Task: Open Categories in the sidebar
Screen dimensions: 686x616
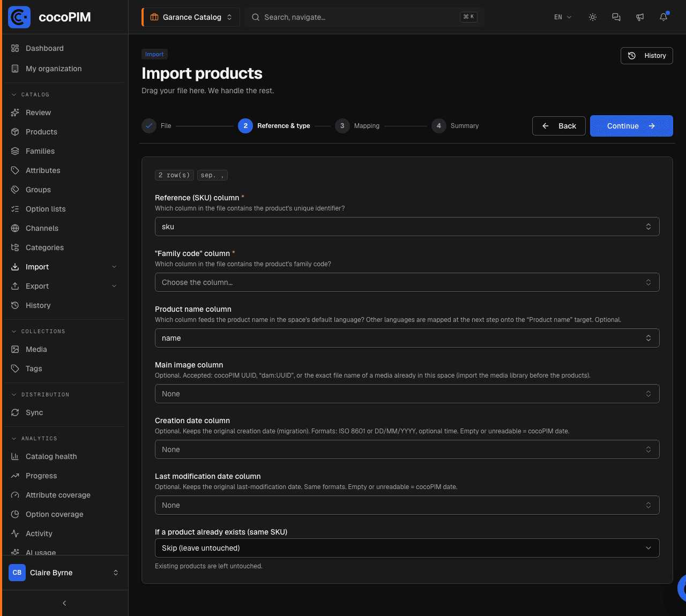Action: pyautogui.click(x=64, y=247)
